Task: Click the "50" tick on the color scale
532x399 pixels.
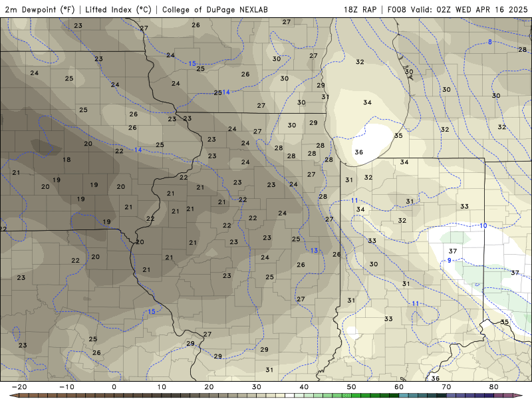Action: point(352,387)
